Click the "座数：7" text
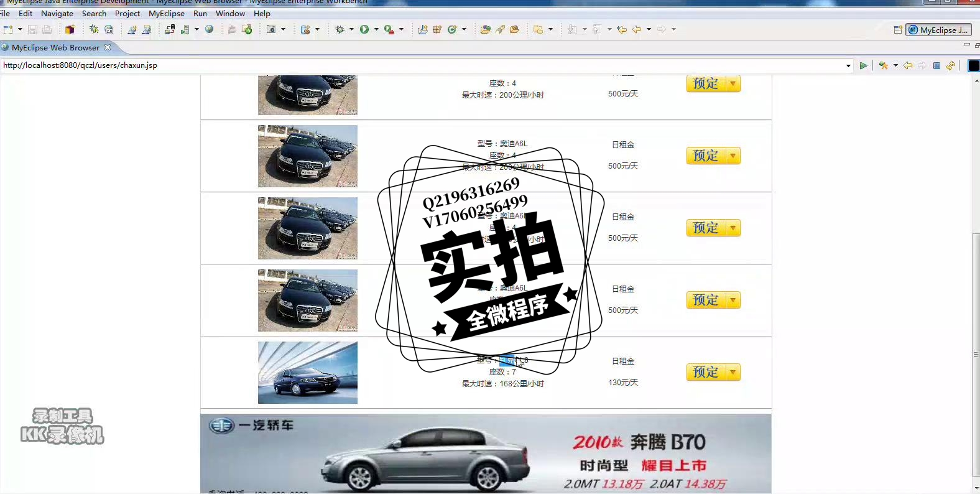 pyautogui.click(x=502, y=372)
